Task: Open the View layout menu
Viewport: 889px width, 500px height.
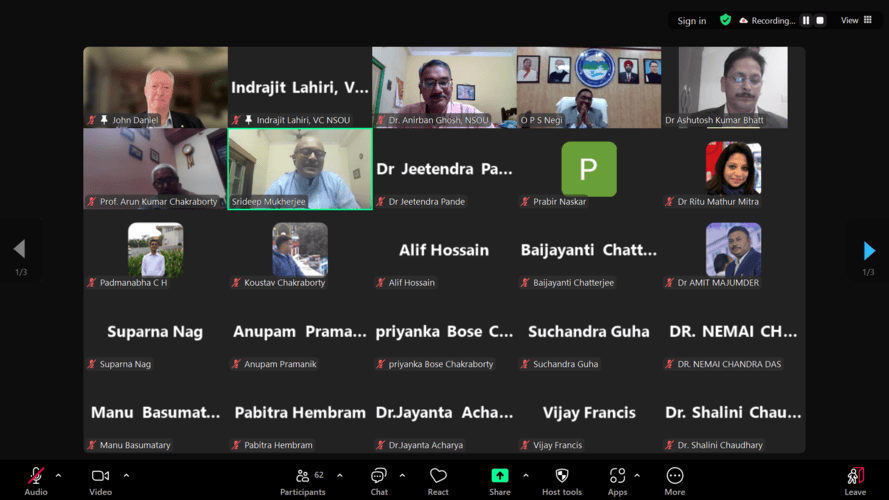Action: (x=856, y=20)
